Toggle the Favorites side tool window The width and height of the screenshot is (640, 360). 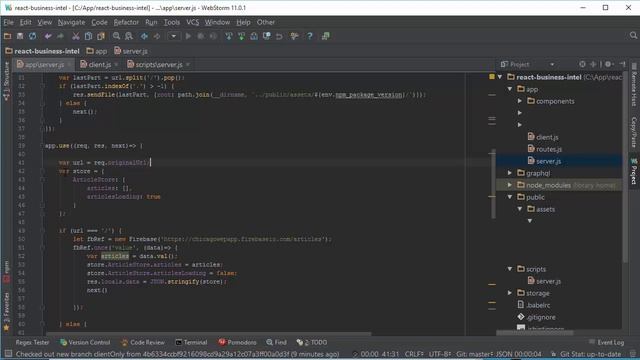(x=6, y=311)
